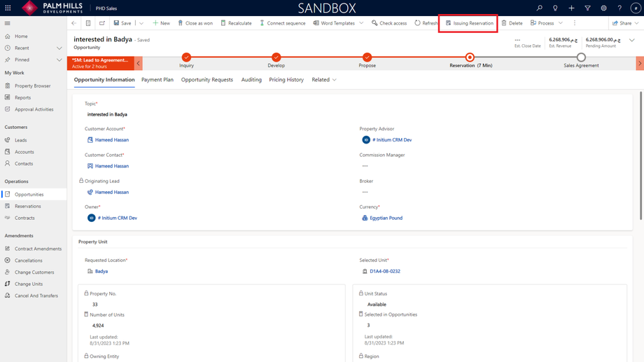
Task: Select the Develop process stage
Action: point(276,57)
